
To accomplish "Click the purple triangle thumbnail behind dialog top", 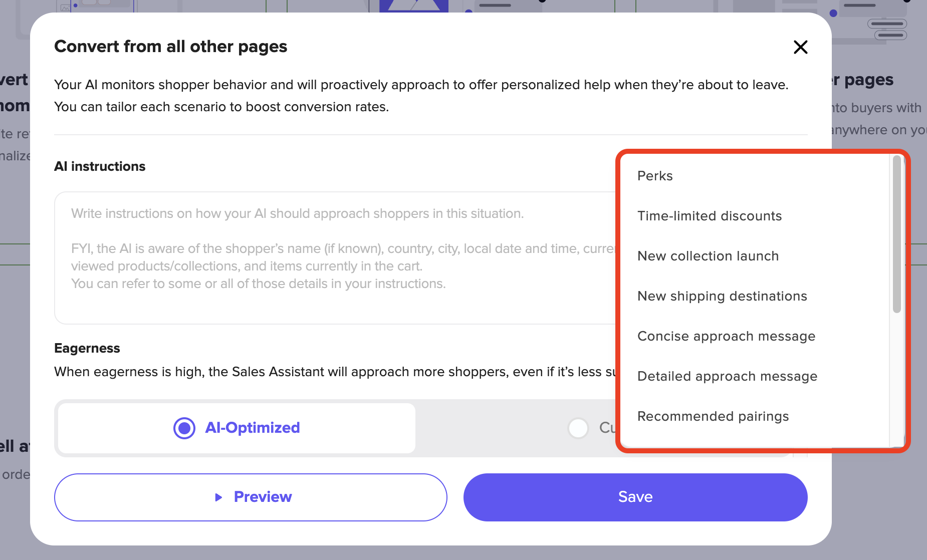I will [414, 6].
